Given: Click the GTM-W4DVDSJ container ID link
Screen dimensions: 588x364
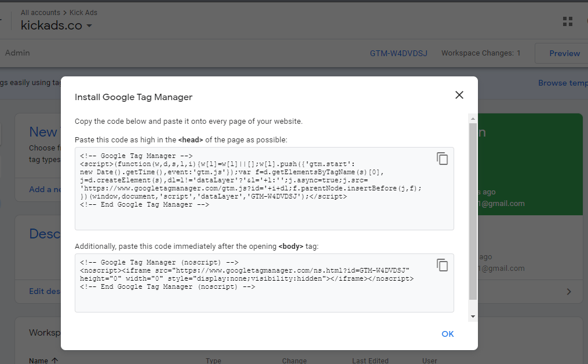Looking at the screenshot, I should coord(398,53).
